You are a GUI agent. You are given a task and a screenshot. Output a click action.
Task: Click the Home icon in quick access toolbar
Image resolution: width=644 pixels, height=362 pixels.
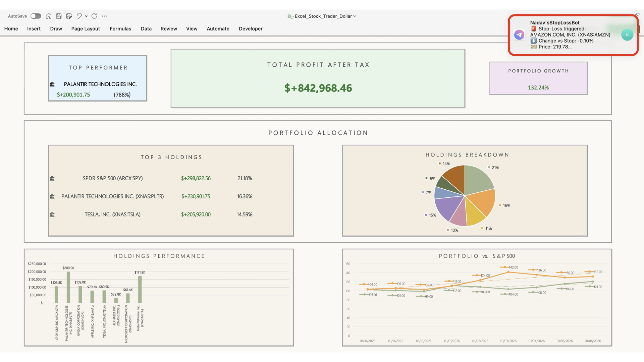coord(49,16)
